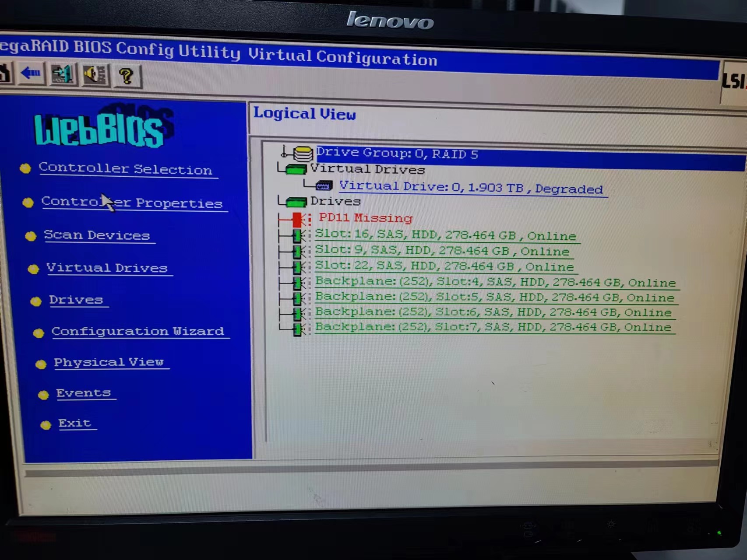The width and height of the screenshot is (747, 560).
Task: Switch to Physical View
Action: [109, 362]
